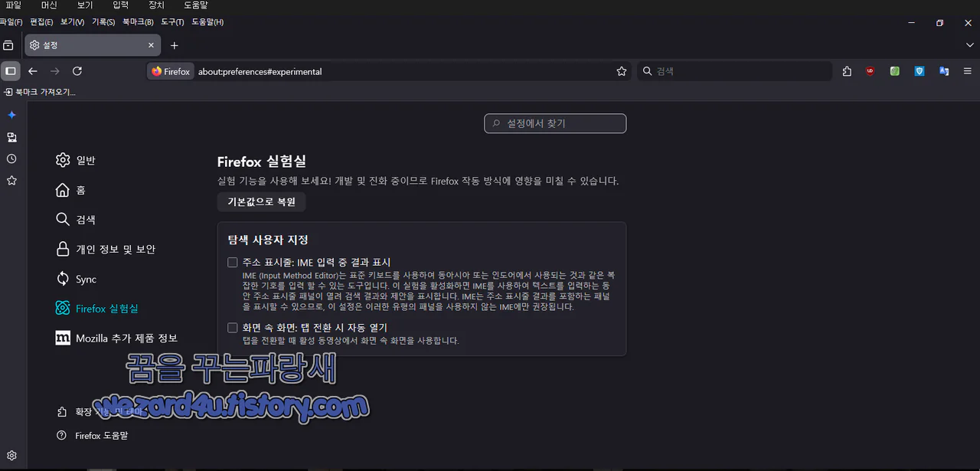Open VM window 파일 menu
Viewport: 980px width, 471px height.
(13, 5)
